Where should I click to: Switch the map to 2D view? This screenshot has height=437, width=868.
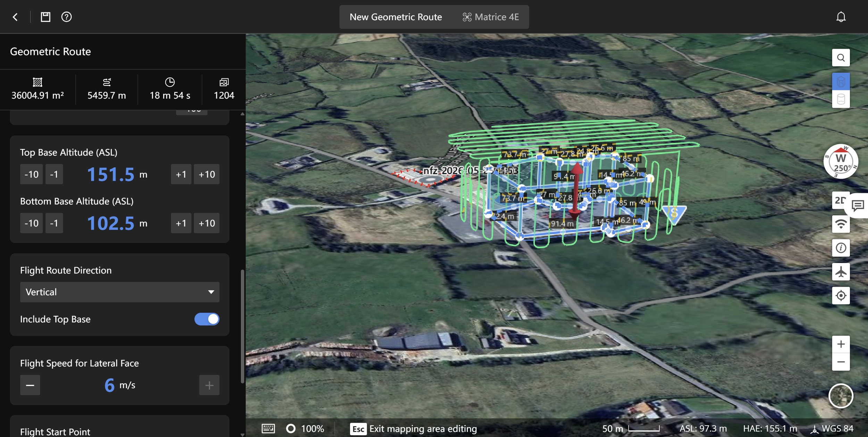839,200
